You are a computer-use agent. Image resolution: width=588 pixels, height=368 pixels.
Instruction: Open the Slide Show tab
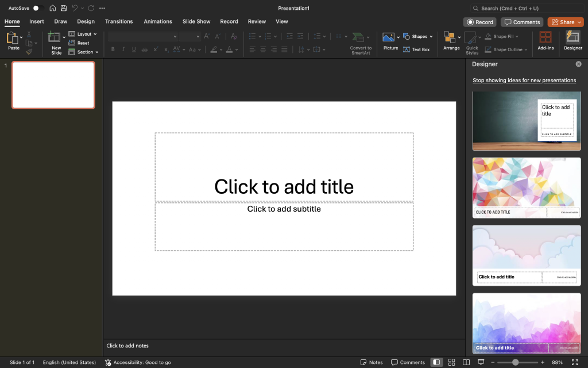pos(196,21)
